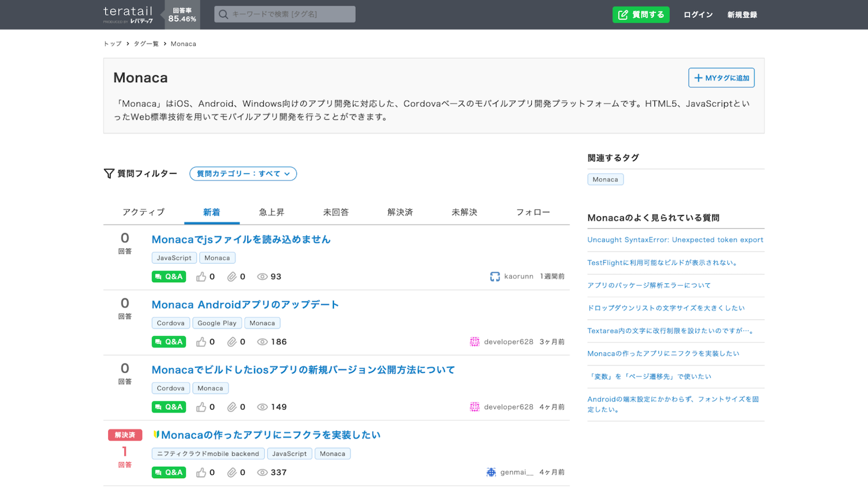
Task: Click eye icon showing 337 views
Action: pyautogui.click(x=262, y=472)
